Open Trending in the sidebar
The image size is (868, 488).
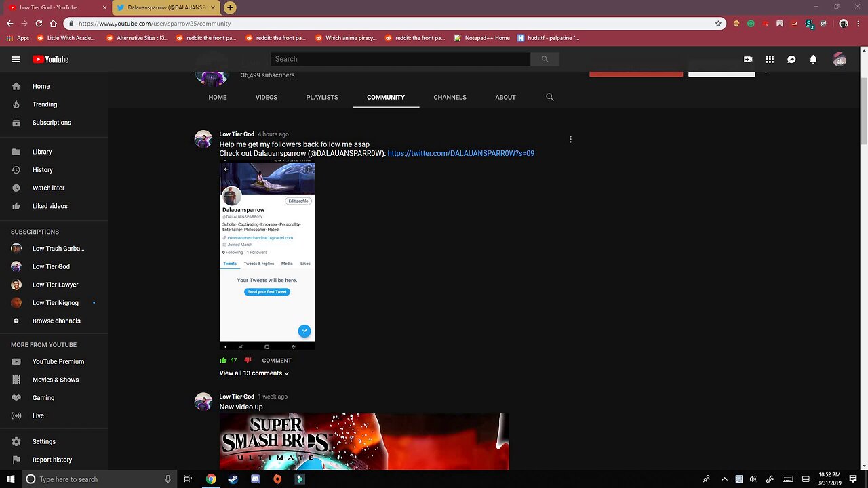54,104
